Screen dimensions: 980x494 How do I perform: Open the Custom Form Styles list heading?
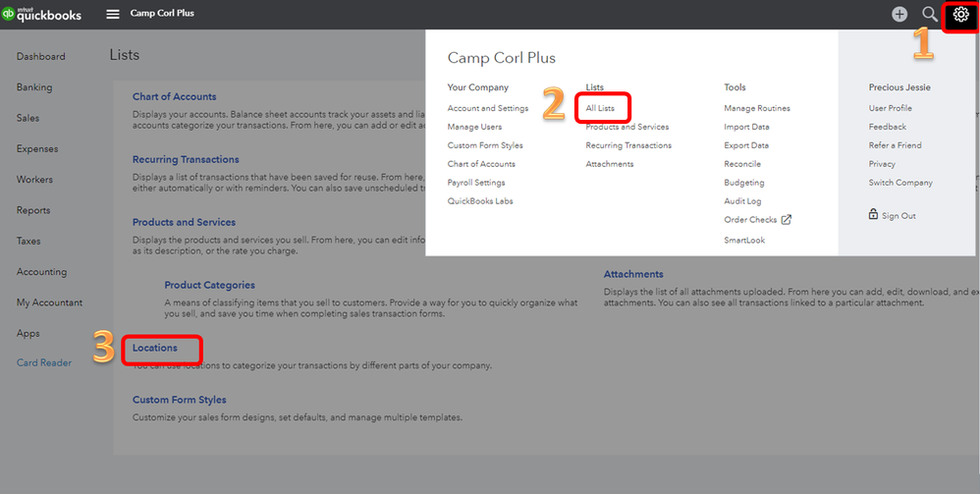(180, 400)
